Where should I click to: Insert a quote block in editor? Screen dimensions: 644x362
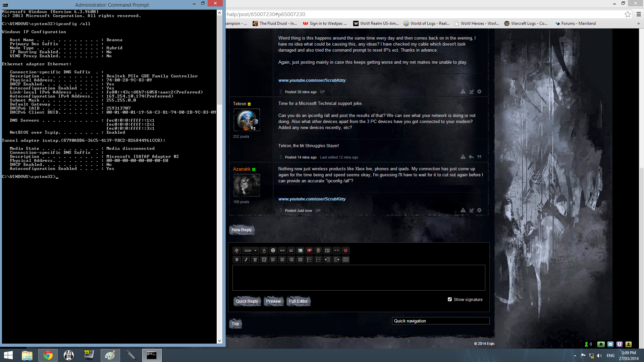click(291, 250)
